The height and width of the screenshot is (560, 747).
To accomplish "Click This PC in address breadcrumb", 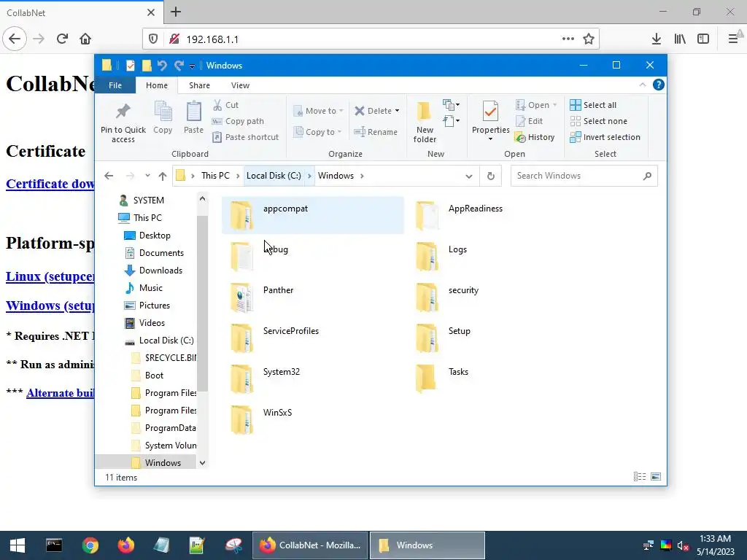I will click(x=215, y=176).
